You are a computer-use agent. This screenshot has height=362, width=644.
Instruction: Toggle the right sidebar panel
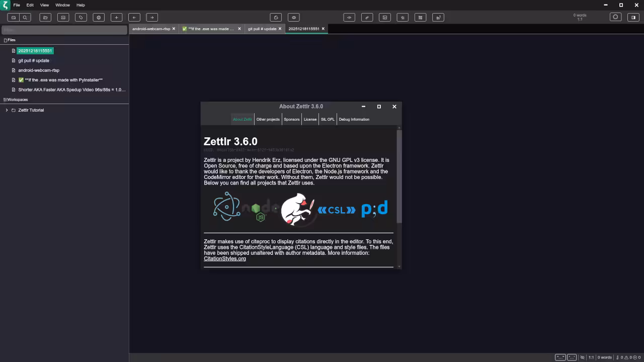633,17
